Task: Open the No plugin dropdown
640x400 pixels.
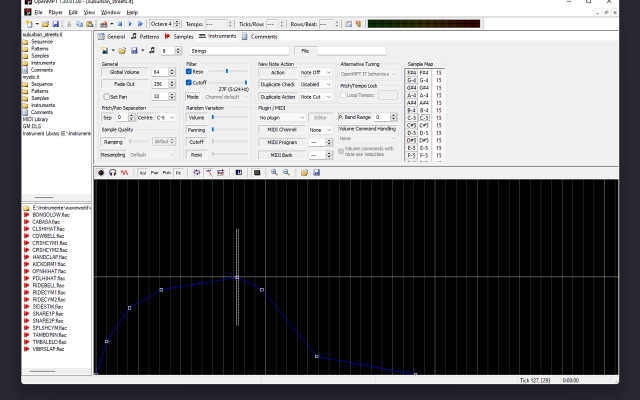Action: pyautogui.click(x=282, y=118)
